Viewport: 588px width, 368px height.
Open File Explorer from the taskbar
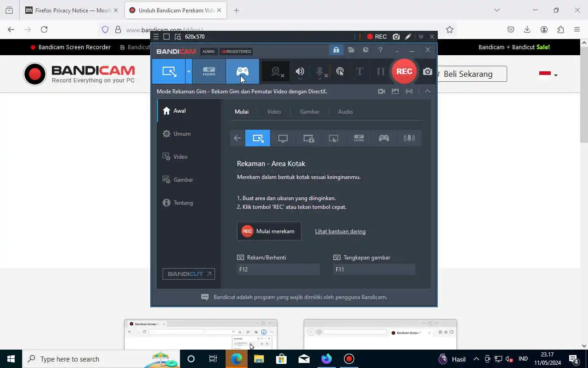(x=259, y=359)
